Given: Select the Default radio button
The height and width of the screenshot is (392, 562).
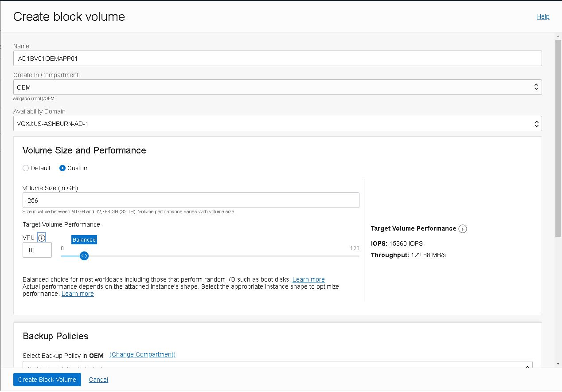Looking at the screenshot, I should coord(26,168).
